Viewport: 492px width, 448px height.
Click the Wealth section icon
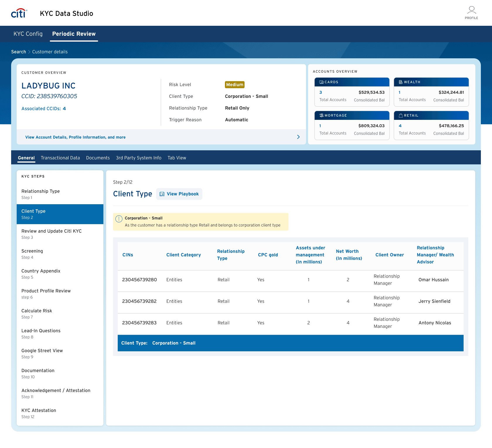click(x=401, y=82)
